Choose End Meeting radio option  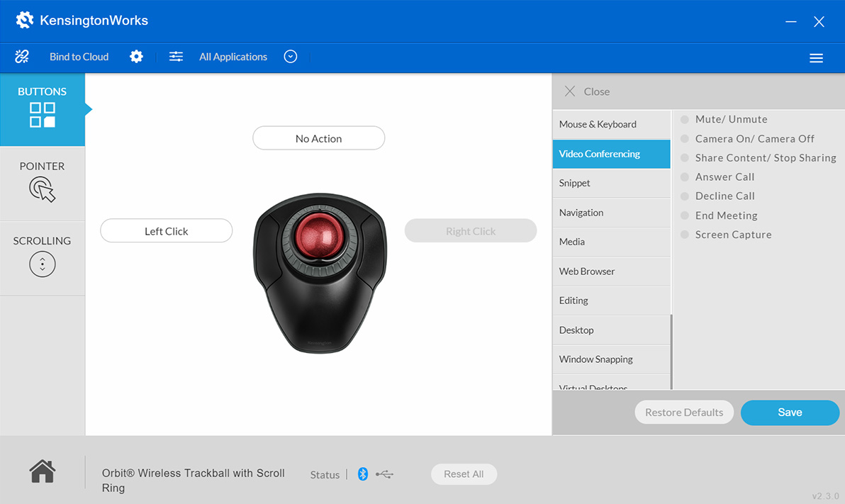[685, 215]
